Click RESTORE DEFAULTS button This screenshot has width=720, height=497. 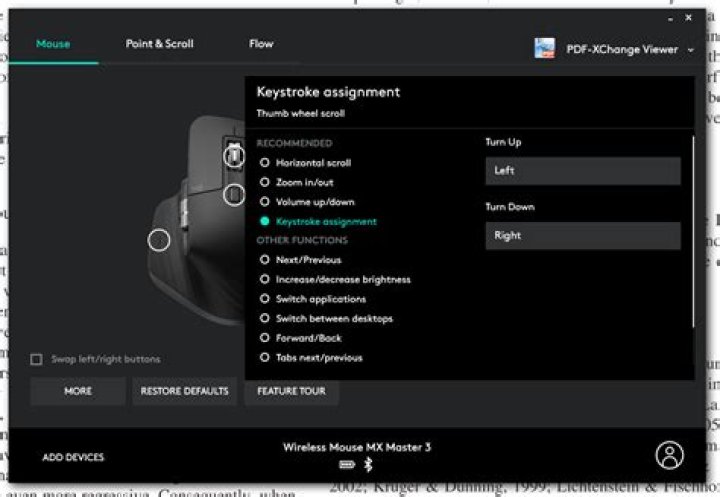185,391
